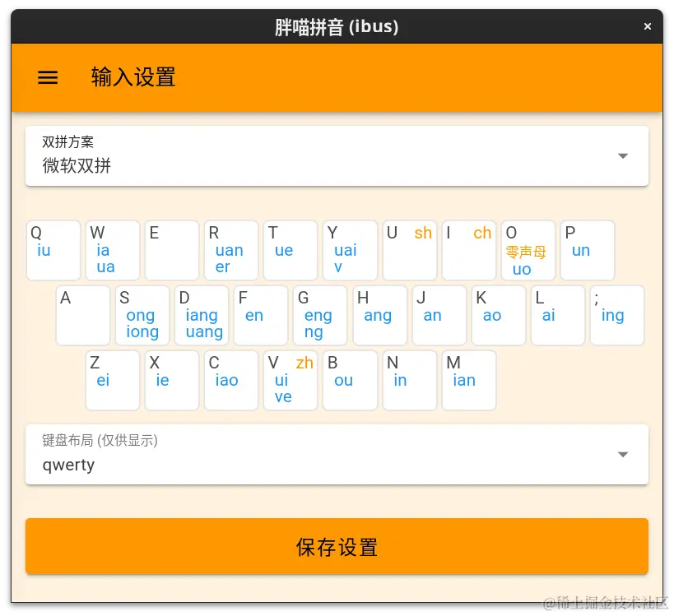Image resolution: width=674 pixels, height=616 pixels.
Task: Open the qwerty layout selector
Action: (x=337, y=455)
